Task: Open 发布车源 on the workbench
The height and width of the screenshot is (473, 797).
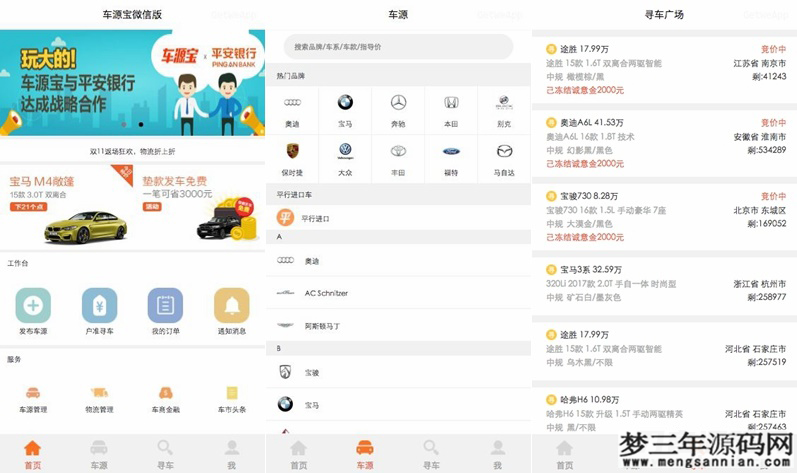Action: click(x=33, y=305)
